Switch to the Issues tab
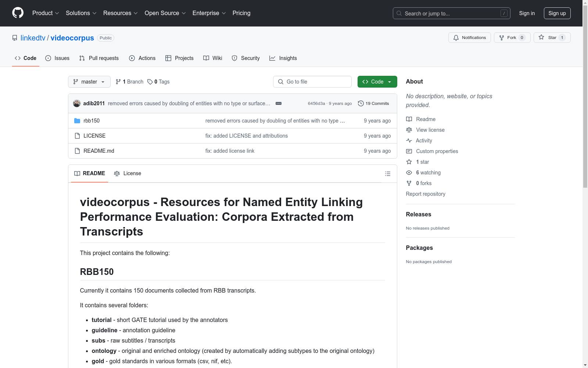 (x=57, y=58)
